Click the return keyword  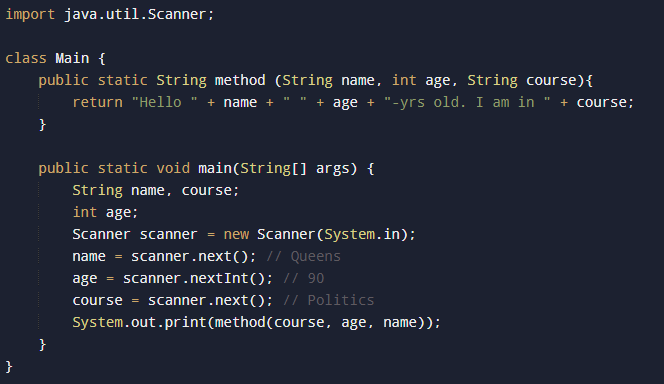(x=97, y=102)
